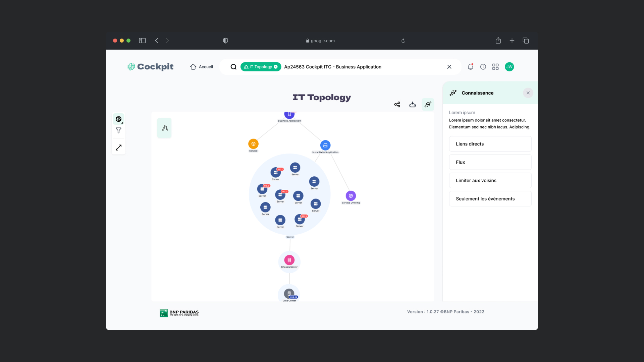Open the color palette tool
This screenshot has width=644, height=362.
click(x=118, y=119)
